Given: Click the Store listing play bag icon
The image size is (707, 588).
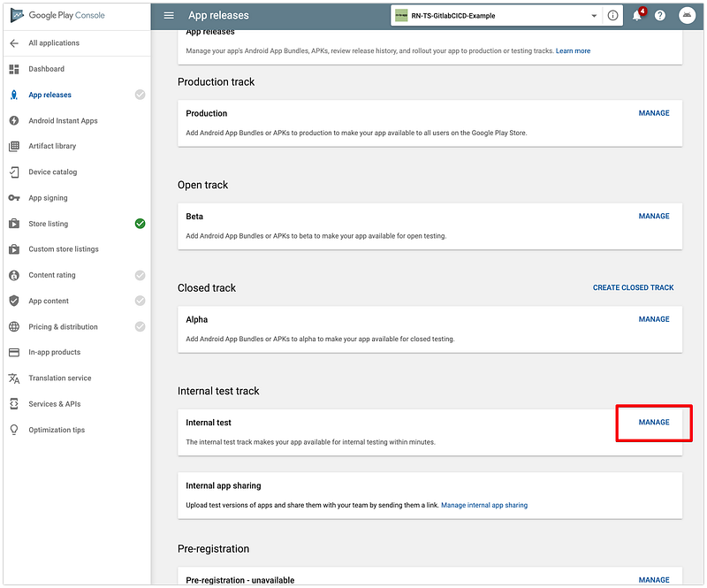Looking at the screenshot, I should coord(14,224).
